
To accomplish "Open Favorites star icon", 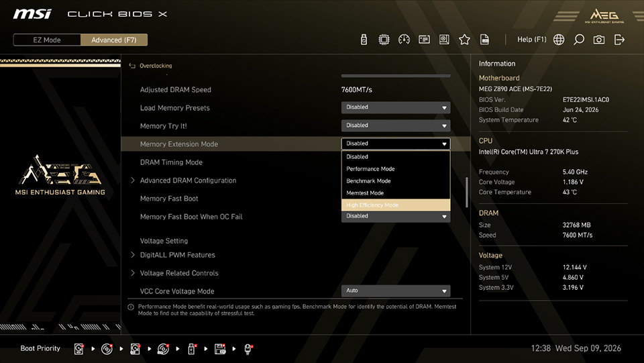I will coord(464,40).
